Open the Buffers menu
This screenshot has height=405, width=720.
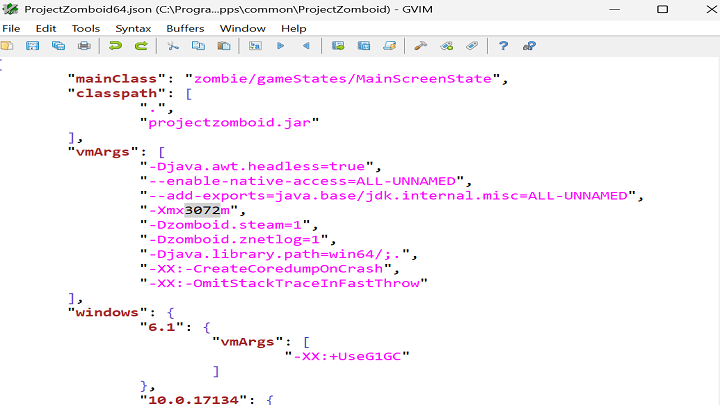point(185,28)
